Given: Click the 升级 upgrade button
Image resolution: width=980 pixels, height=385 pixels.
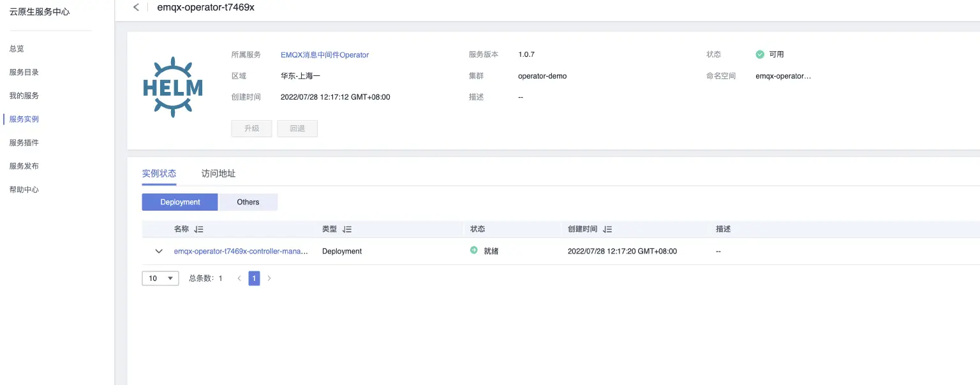Looking at the screenshot, I should 251,128.
